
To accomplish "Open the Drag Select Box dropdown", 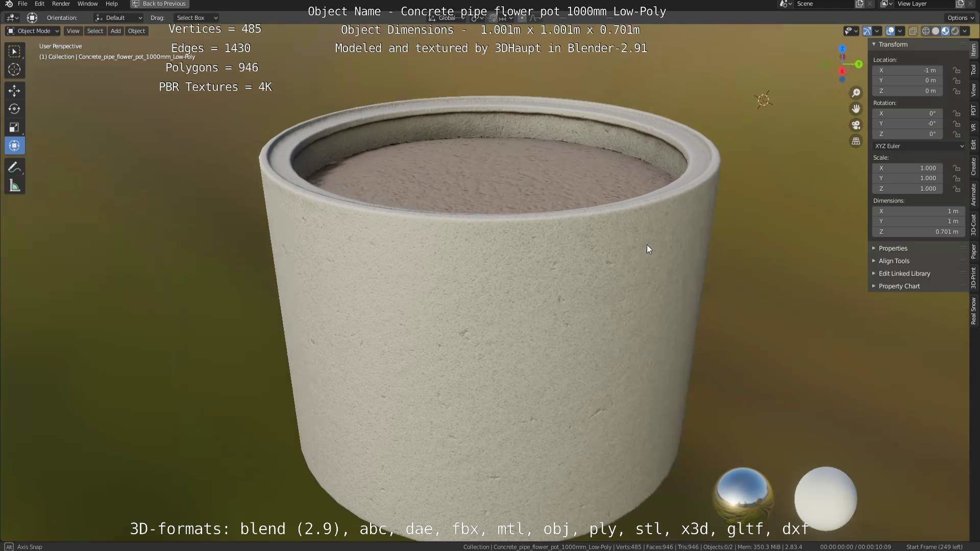I will (196, 18).
